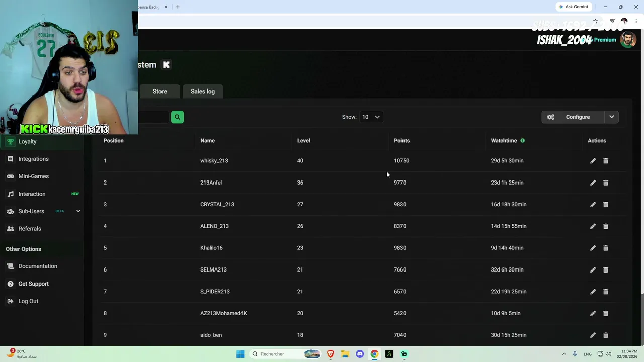Screen dimensions: 644x362
Task: Click the green Watchtime info icon
Action: tap(522, 141)
